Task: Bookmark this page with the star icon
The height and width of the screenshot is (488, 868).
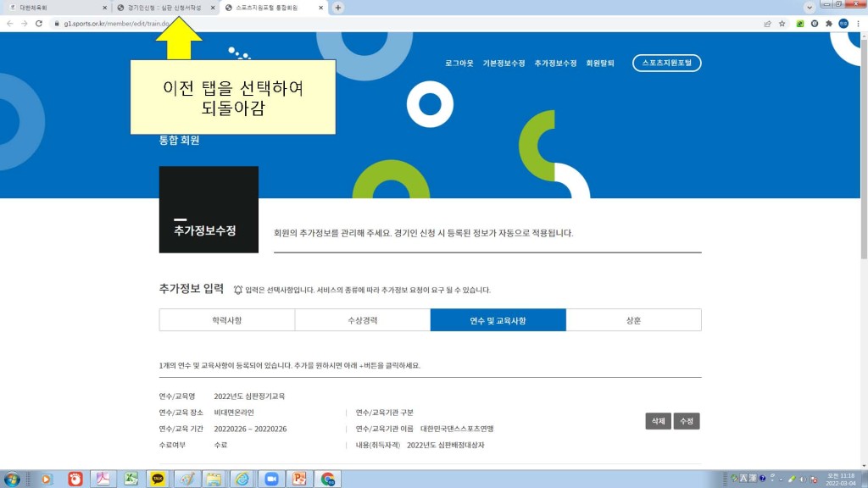Action: click(782, 24)
